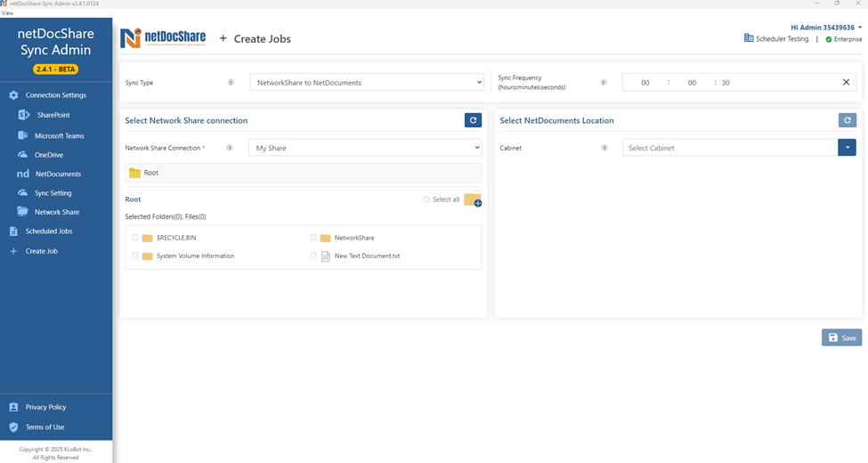Refresh the Network Share connection list
868x463 pixels.
pyautogui.click(x=473, y=120)
